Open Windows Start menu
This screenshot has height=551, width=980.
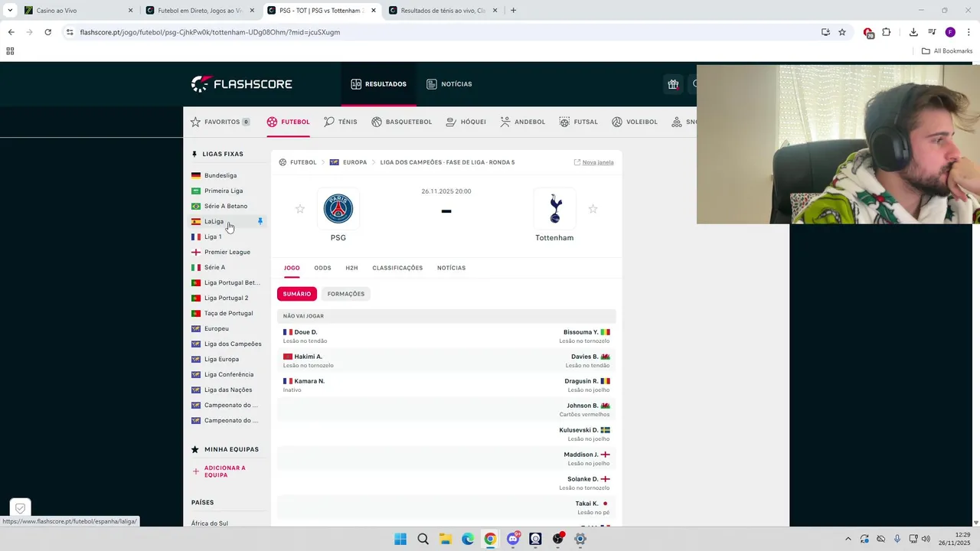coord(400,539)
